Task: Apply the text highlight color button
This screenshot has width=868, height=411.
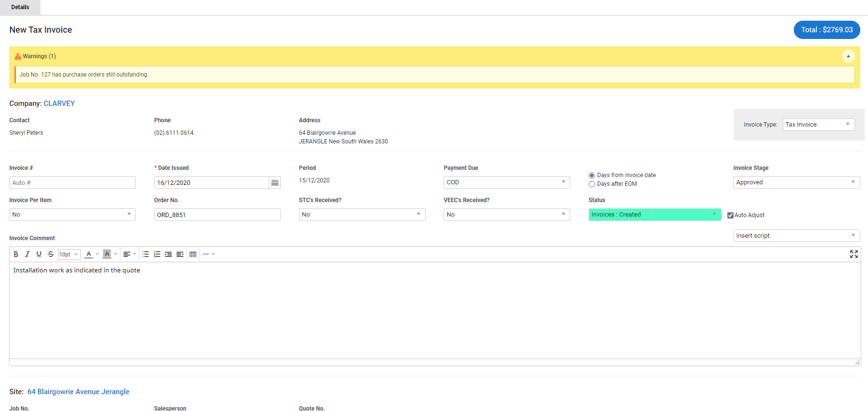Action: pos(107,254)
